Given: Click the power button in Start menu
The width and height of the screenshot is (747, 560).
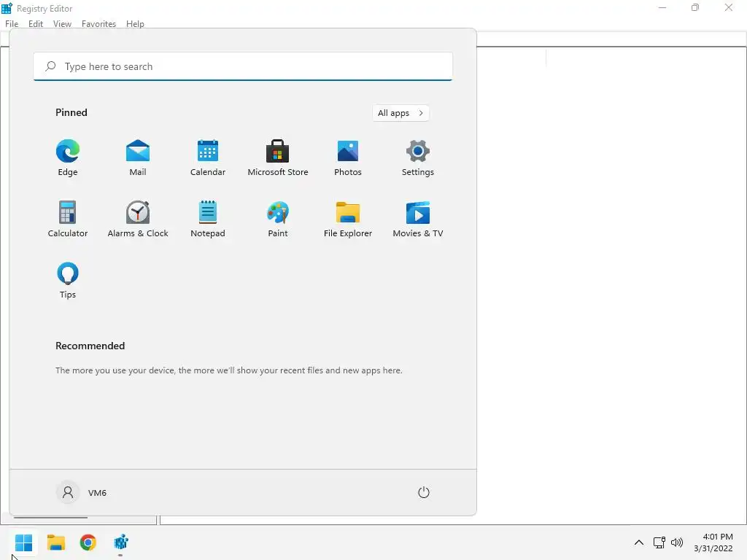Looking at the screenshot, I should pyautogui.click(x=424, y=492).
